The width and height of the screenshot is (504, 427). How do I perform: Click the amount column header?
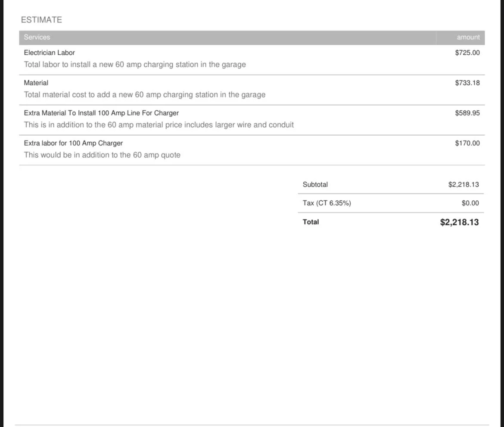click(x=468, y=37)
